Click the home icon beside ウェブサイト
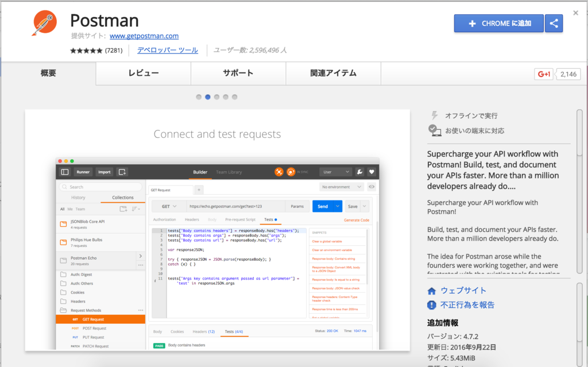The image size is (588, 367). (432, 291)
